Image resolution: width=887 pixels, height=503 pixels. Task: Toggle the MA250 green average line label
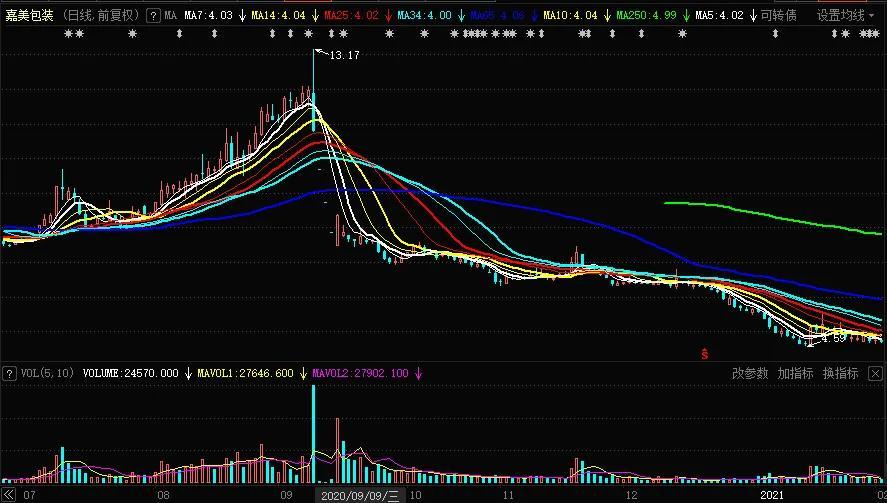[646, 16]
